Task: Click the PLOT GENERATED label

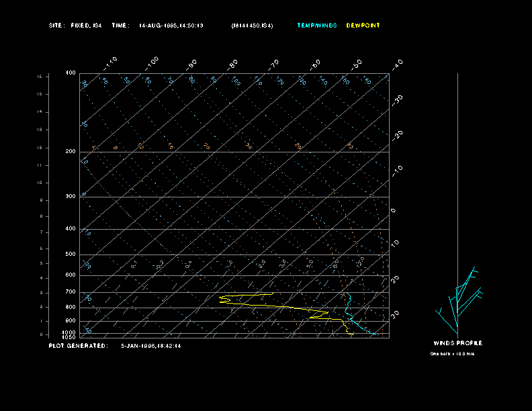Action: coord(78,346)
